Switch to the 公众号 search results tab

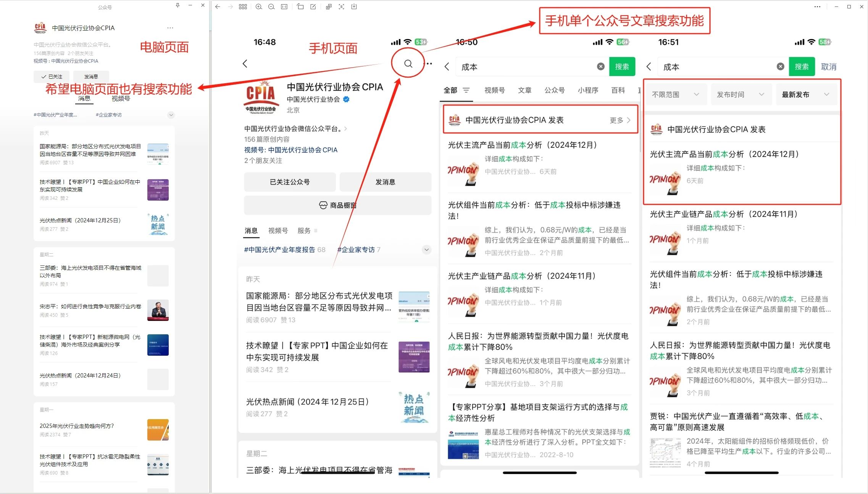pyautogui.click(x=555, y=90)
